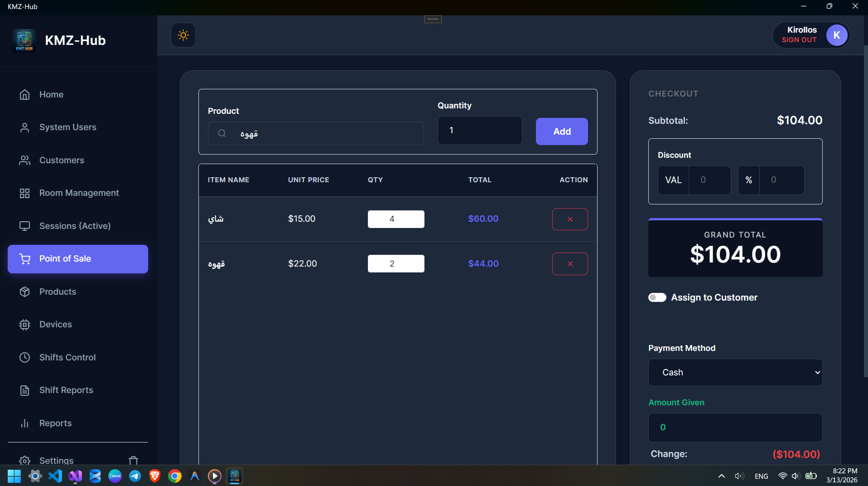Launch Google Chrome from the taskbar
868x486 pixels.
click(x=174, y=476)
